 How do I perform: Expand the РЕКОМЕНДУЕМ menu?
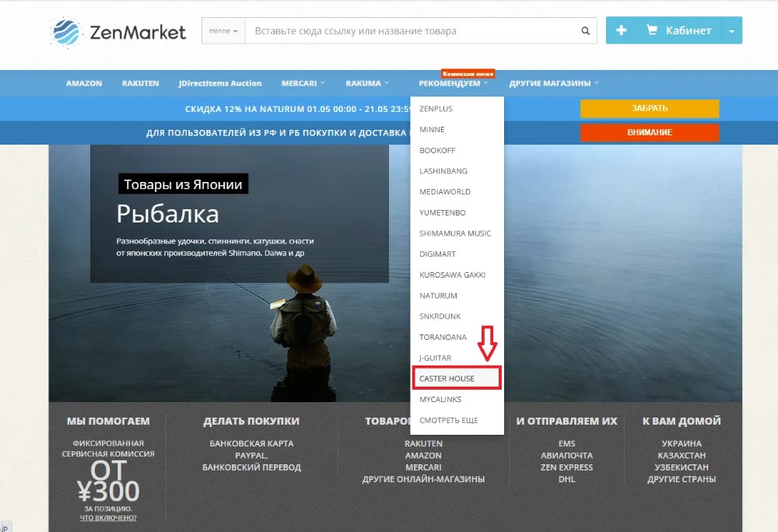453,83
